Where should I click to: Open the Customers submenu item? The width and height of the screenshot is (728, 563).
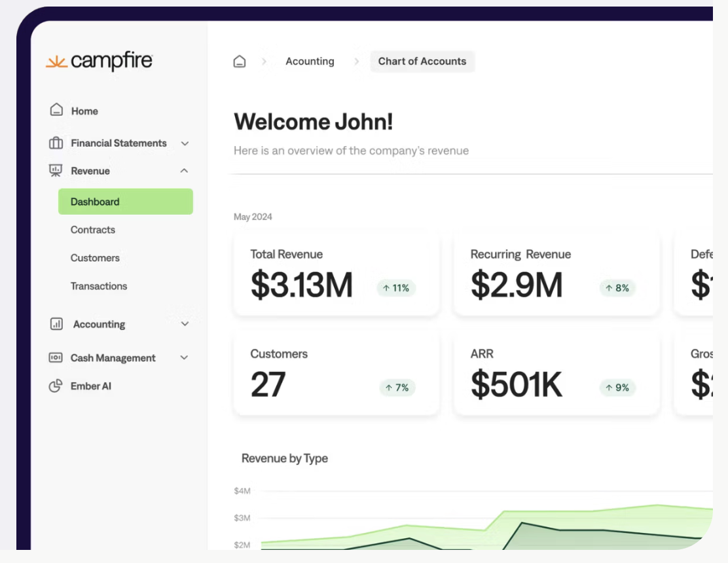click(95, 257)
